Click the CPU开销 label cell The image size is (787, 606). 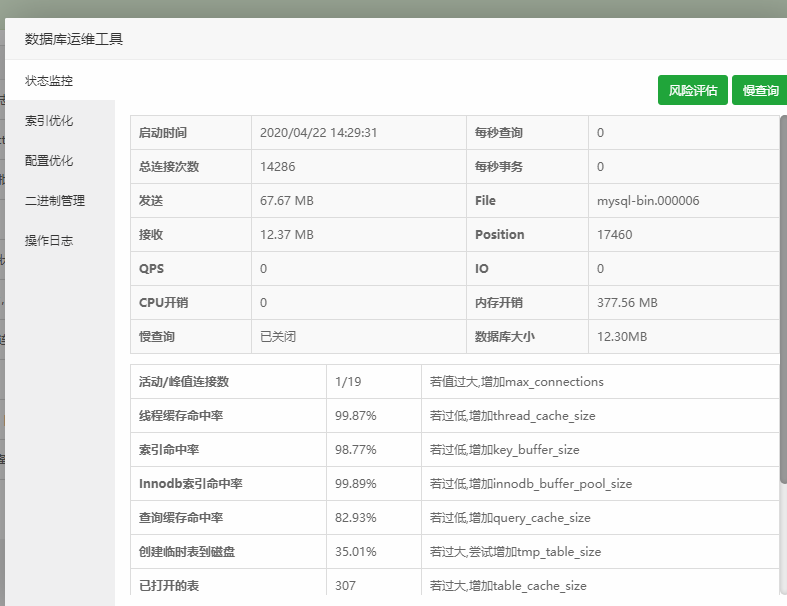point(191,302)
